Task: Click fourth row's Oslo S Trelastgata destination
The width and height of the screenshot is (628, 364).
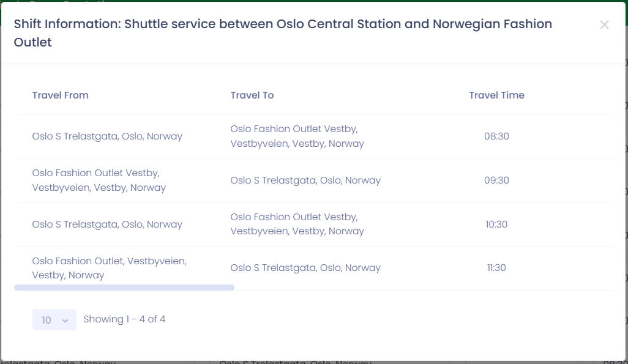Action: click(305, 267)
